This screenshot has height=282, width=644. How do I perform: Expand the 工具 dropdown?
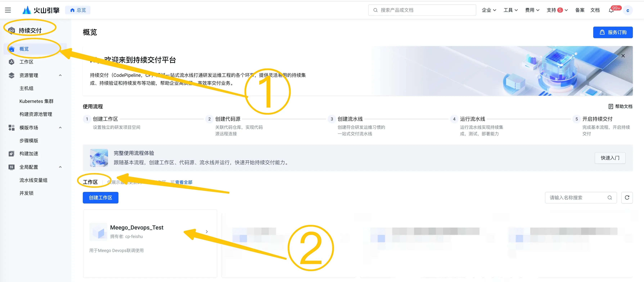510,10
